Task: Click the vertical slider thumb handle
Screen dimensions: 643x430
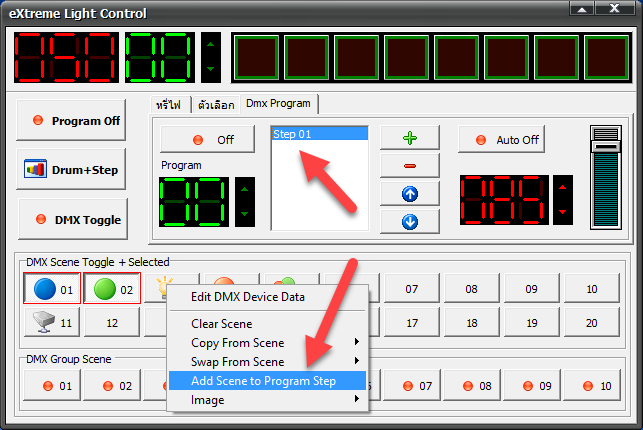Action: tap(606, 147)
